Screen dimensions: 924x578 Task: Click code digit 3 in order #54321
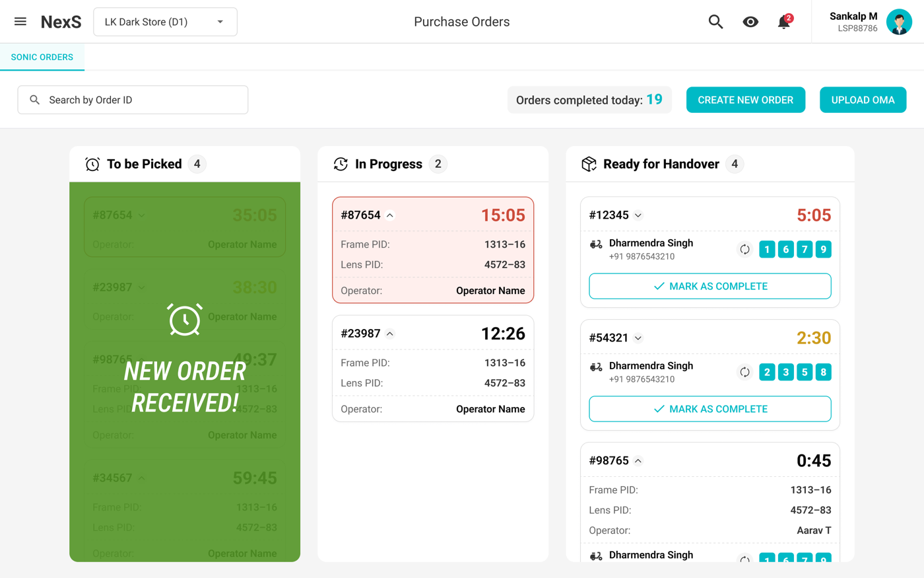coord(785,372)
